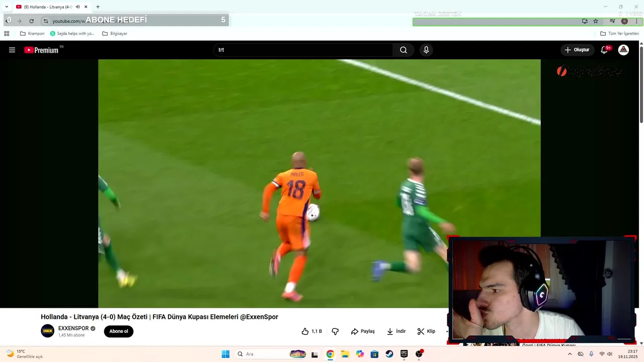644x362 pixels.
Task: Focus the YouTube search box containing trt
Action: point(303,50)
